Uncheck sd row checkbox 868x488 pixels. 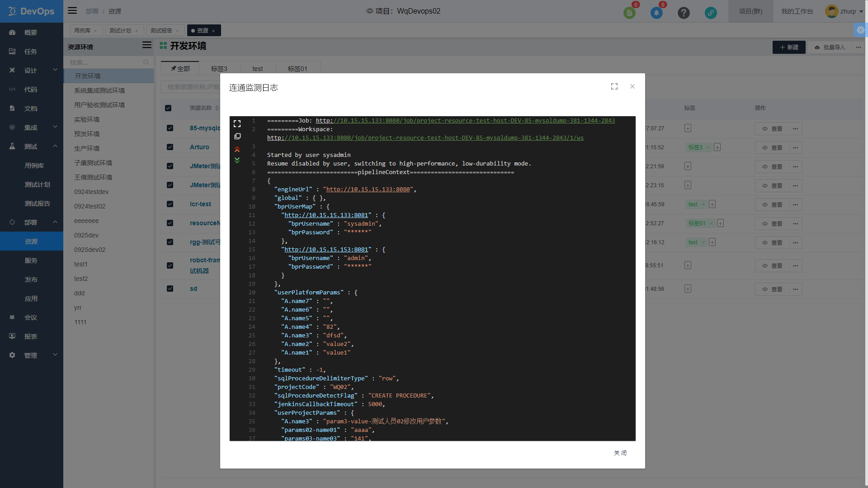(x=170, y=289)
